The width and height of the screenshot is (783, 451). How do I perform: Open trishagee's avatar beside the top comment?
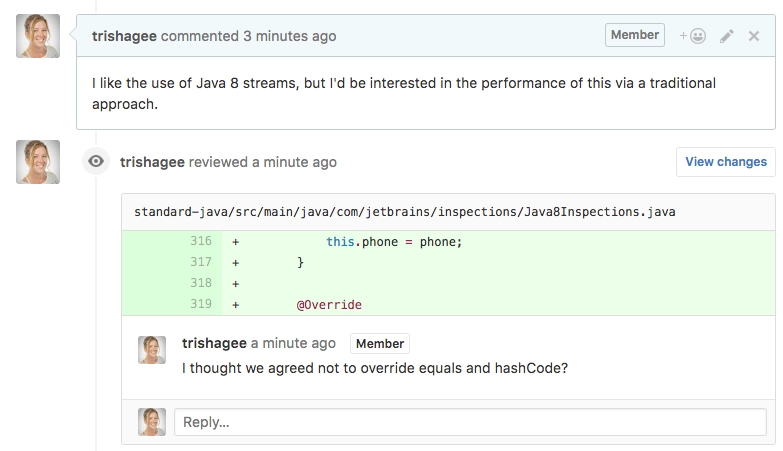tap(38, 36)
